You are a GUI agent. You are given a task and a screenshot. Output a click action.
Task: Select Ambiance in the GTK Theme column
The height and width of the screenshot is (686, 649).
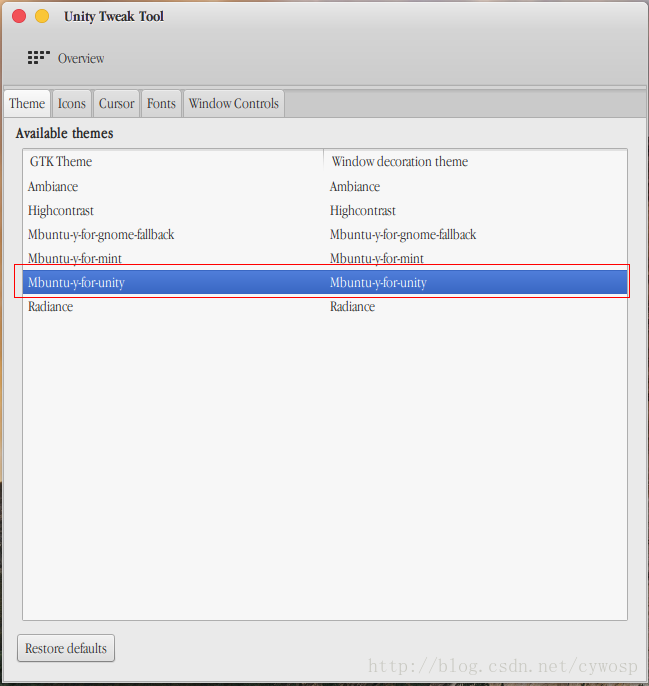(53, 187)
